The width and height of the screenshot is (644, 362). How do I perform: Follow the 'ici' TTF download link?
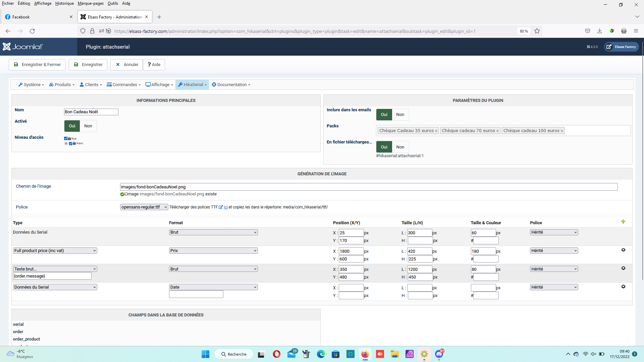tap(225, 207)
